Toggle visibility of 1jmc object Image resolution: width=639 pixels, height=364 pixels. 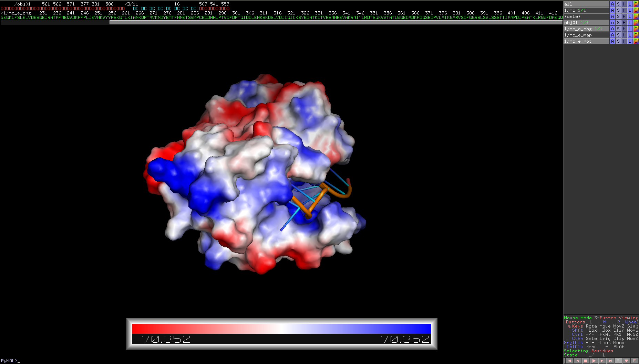pyautogui.click(x=586, y=10)
